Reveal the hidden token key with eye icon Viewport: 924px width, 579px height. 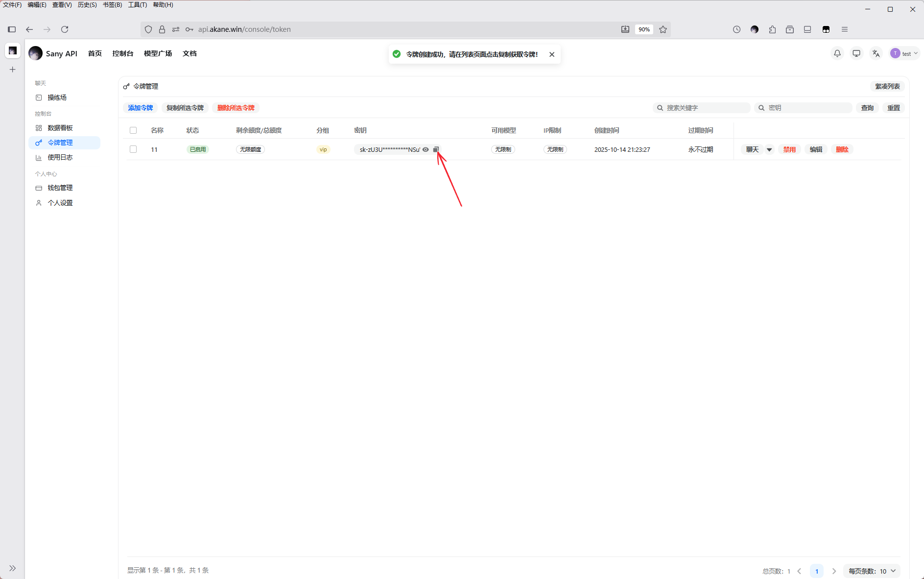pos(426,149)
